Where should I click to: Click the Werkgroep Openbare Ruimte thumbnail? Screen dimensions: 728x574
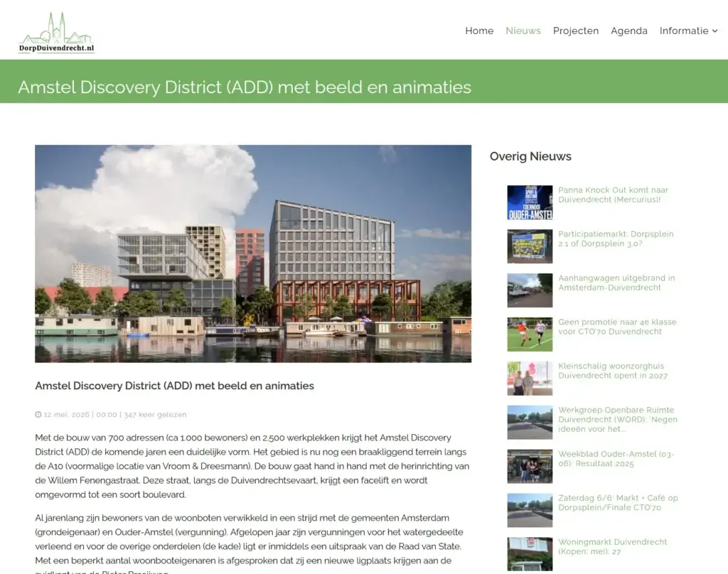pos(530,422)
